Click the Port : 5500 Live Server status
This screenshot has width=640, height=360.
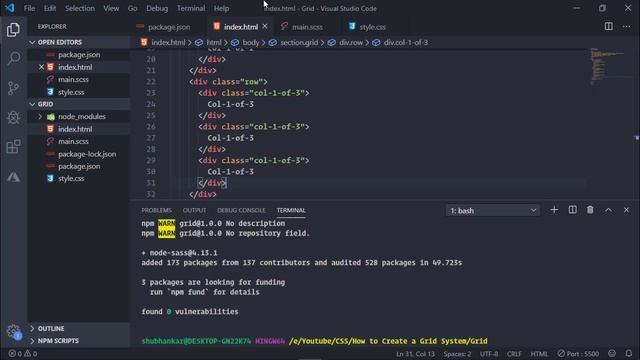tap(578, 353)
